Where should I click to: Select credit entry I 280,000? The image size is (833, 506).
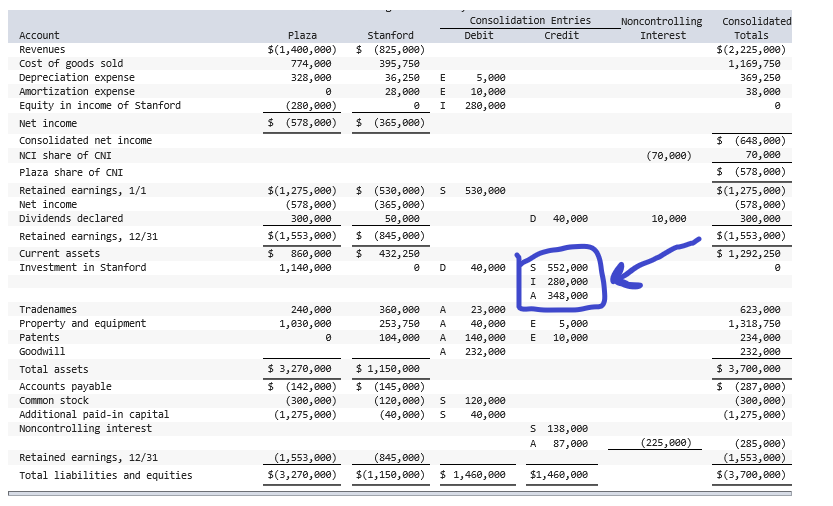point(559,282)
